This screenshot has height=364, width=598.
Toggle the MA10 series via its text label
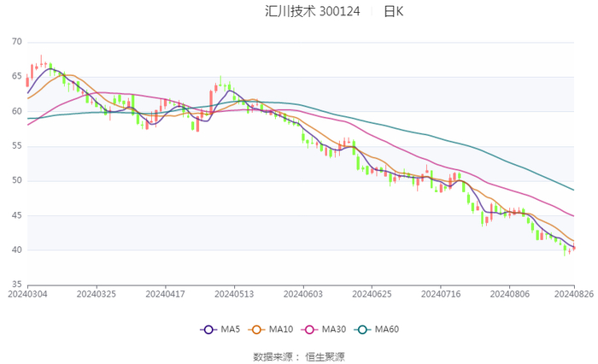click(x=281, y=330)
